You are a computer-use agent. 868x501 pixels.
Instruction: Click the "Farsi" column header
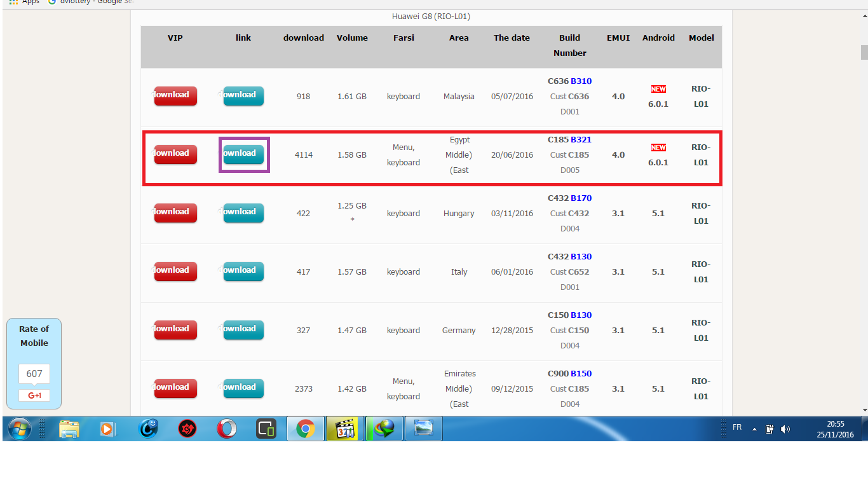click(403, 38)
